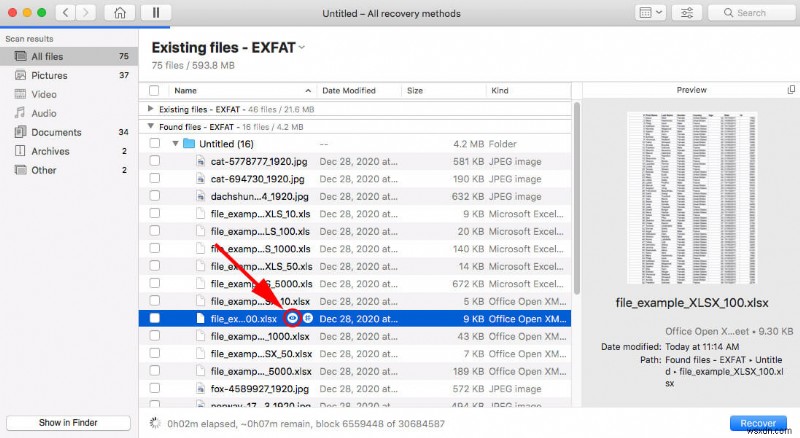Image resolution: width=800 pixels, height=438 pixels.
Task: Open the Home icon in toolbar
Action: coord(120,12)
